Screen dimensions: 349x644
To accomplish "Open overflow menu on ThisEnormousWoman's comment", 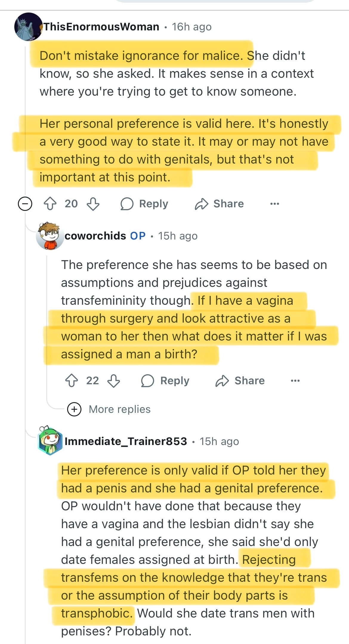I will [x=274, y=204].
